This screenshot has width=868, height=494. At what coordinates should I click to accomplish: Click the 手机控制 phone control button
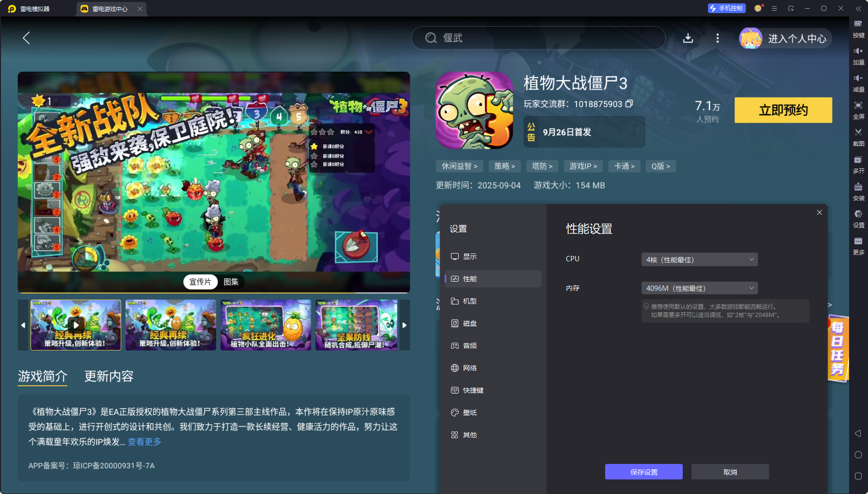(x=726, y=8)
